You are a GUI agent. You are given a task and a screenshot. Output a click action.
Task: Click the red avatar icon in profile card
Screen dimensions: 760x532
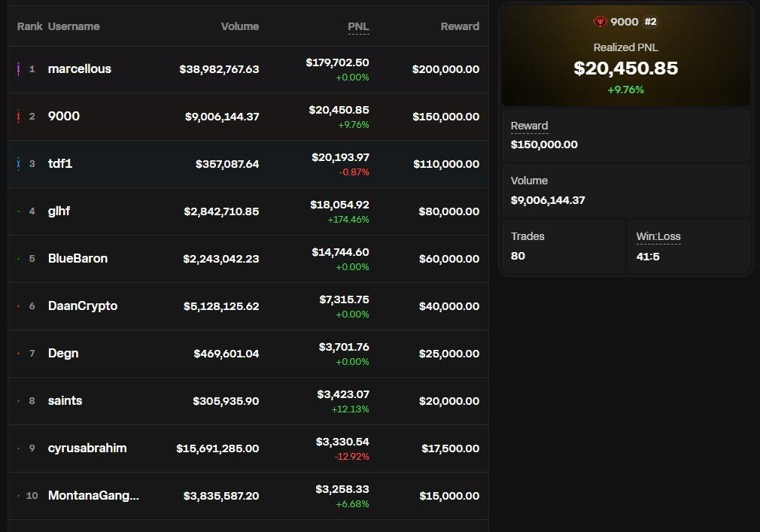point(600,22)
